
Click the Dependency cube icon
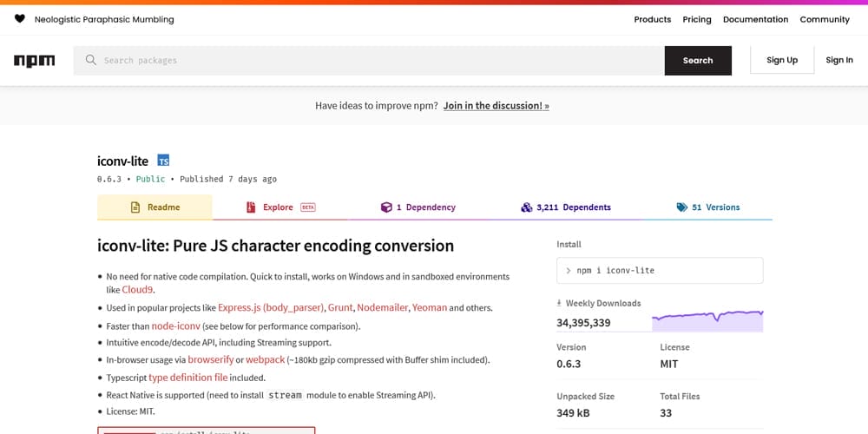coord(386,207)
